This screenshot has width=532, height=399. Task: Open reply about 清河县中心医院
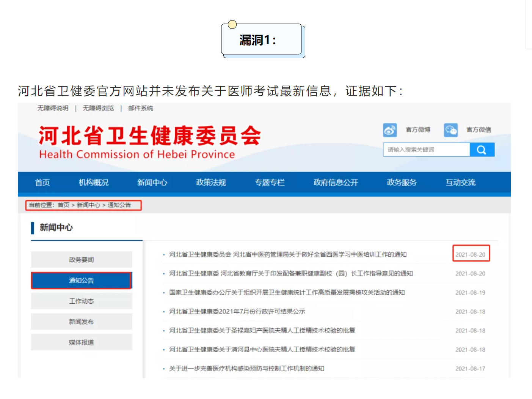(262, 349)
